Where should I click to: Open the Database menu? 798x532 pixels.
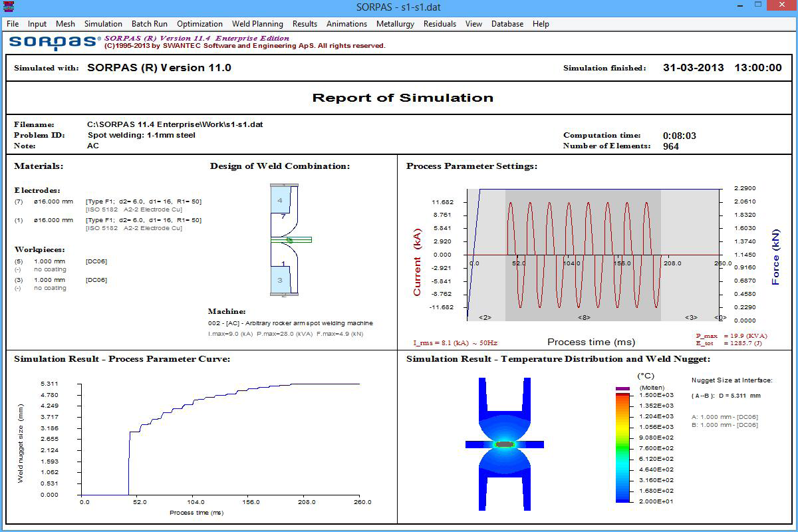507,23
